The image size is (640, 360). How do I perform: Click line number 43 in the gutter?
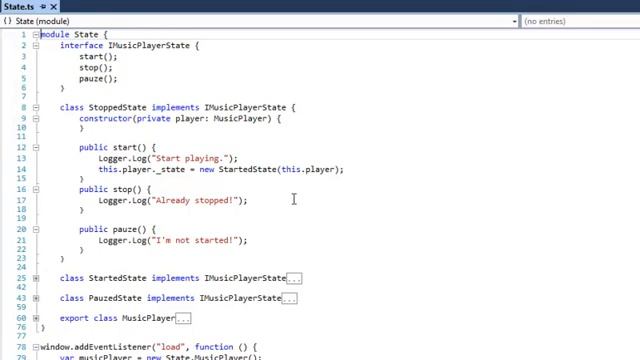tap(21, 298)
